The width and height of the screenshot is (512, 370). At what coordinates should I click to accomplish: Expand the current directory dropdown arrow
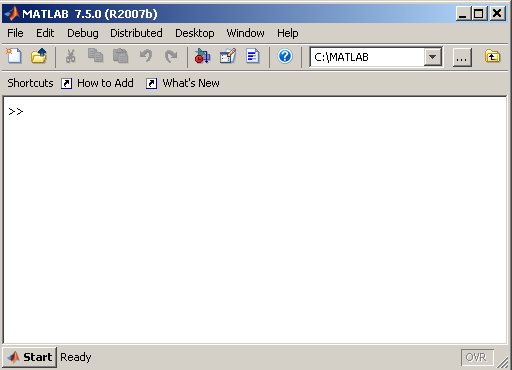pos(433,57)
